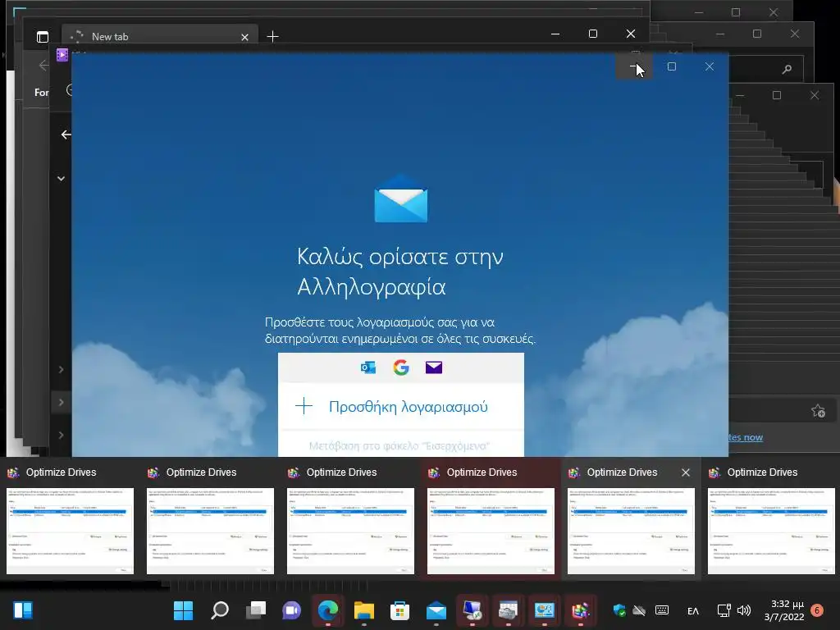Image resolution: width=840 pixels, height=630 pixels.
Task: Open the notification badge showing 6
Action: click(x=817, y=610)
